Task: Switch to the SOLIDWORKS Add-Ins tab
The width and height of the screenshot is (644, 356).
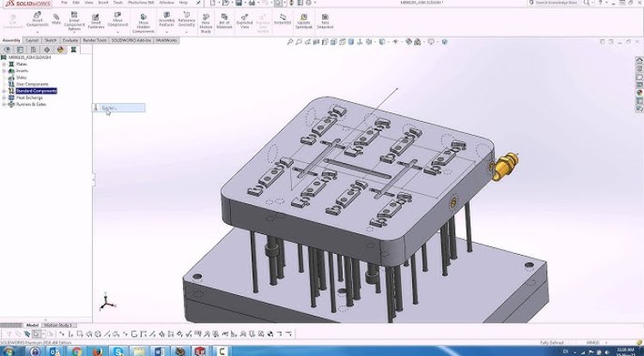Action: coord(131,40)
